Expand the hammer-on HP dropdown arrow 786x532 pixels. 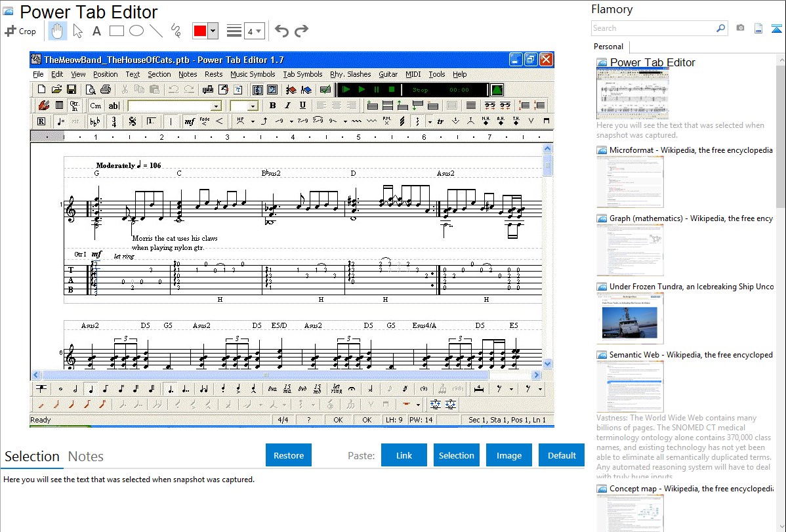click(253, 121)
